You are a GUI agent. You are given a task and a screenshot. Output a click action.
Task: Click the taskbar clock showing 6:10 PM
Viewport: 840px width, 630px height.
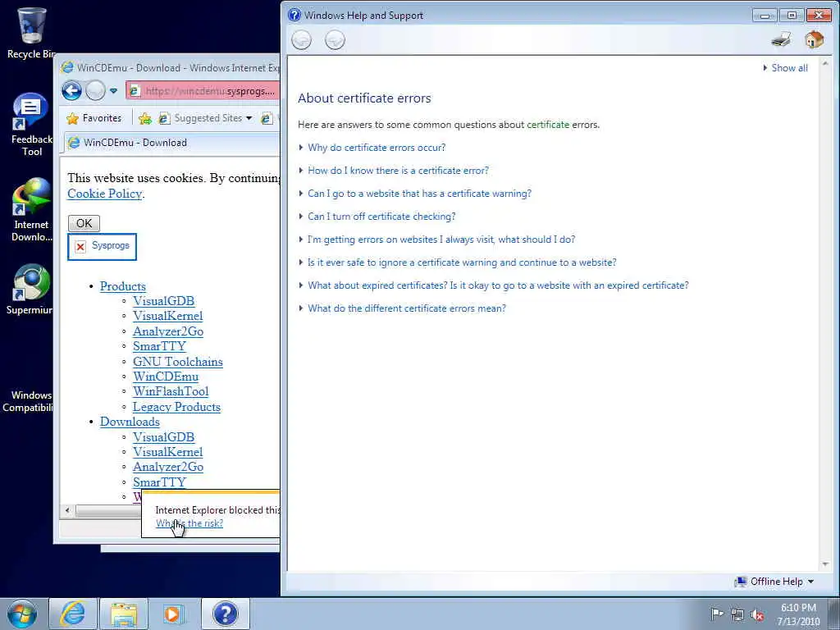point(798,614)
